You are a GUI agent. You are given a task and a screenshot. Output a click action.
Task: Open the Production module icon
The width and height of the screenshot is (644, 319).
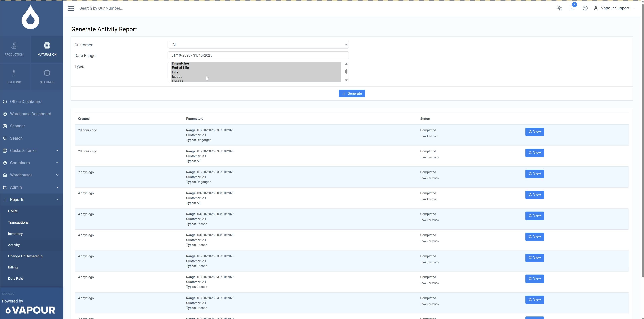[x=14, y=49]
